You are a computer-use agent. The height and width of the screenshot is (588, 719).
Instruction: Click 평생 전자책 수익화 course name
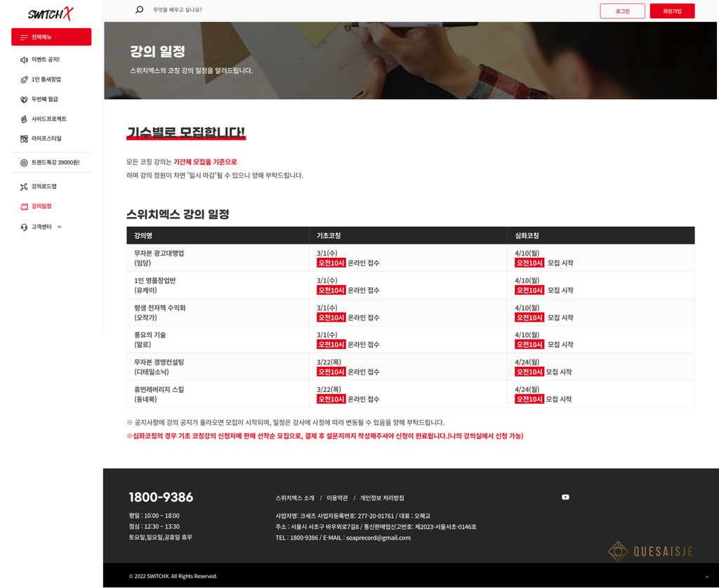tap(159, 308)
